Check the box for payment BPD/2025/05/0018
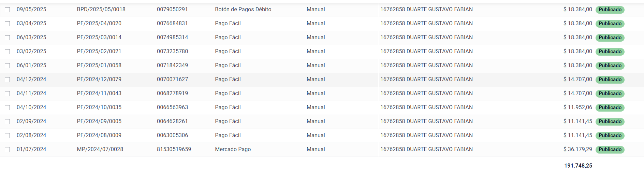The height and width of the screenshot is (173, 644). tap(7, 10)
